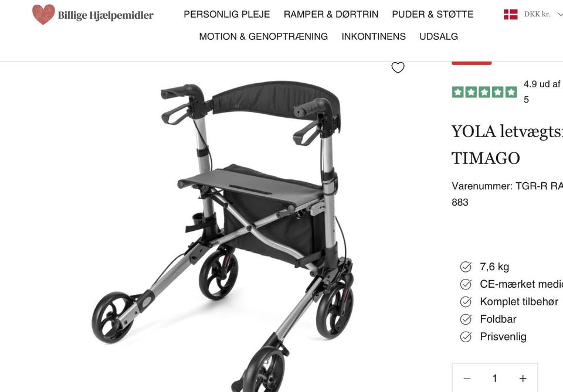Click the Danish flag icon
This screenshot has height=392, width=563.
pyautogui.click(x=511, y=14)
